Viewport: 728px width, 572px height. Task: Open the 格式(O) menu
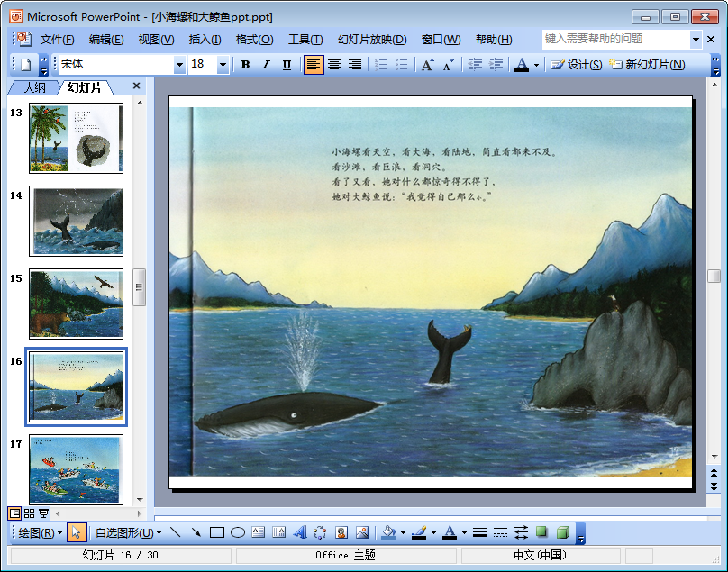point(254,40)
